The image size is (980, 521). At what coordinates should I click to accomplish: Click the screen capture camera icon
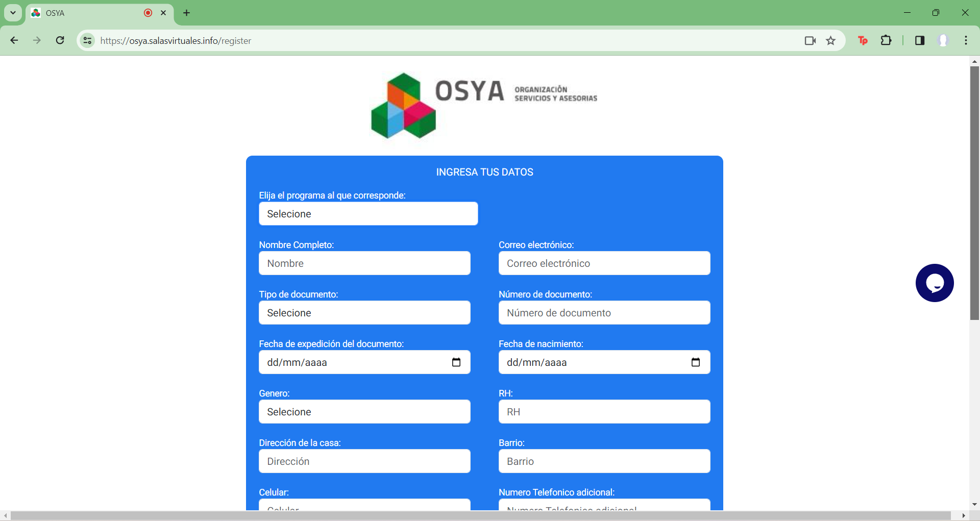[x=810, y=40]
